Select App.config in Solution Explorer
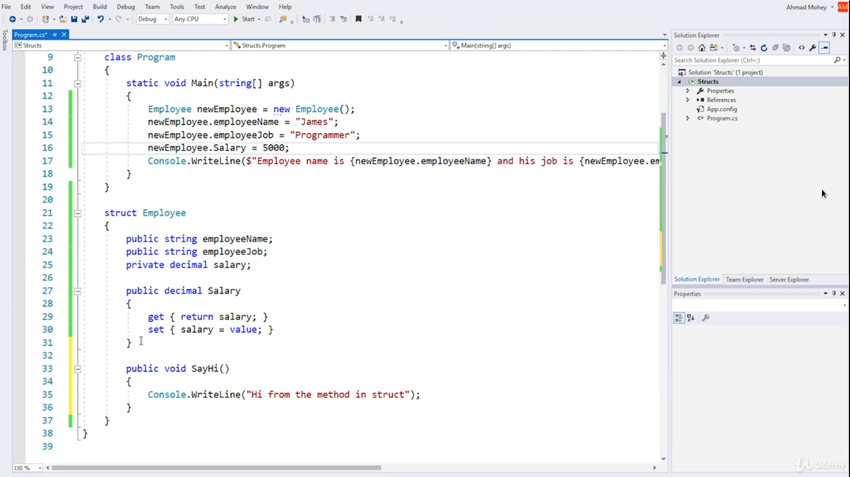 721,109
